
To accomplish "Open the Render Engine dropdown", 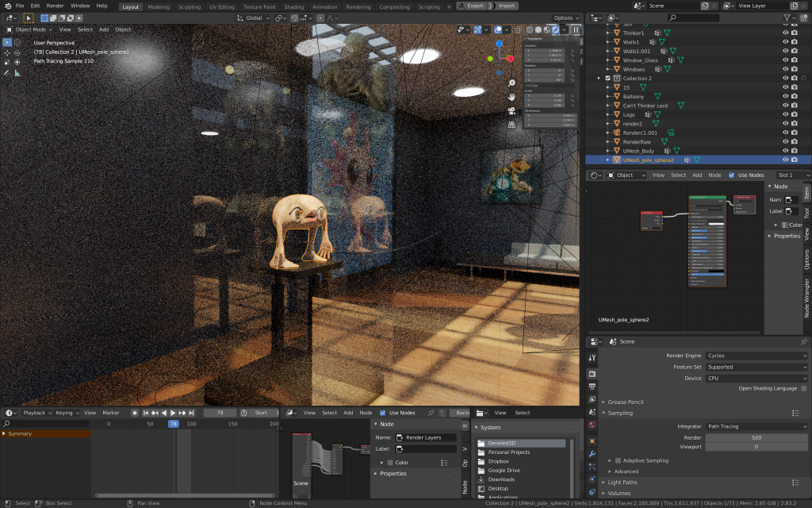I will [x=756, y=356].
